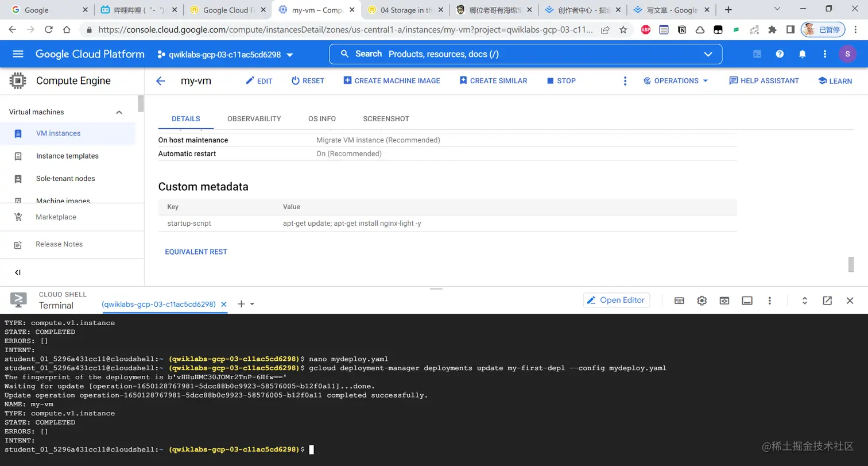The width and height of the screenshot is (868, 466).
Task: Switch to the SCREENSHOT tab
Action: point(386,119)
